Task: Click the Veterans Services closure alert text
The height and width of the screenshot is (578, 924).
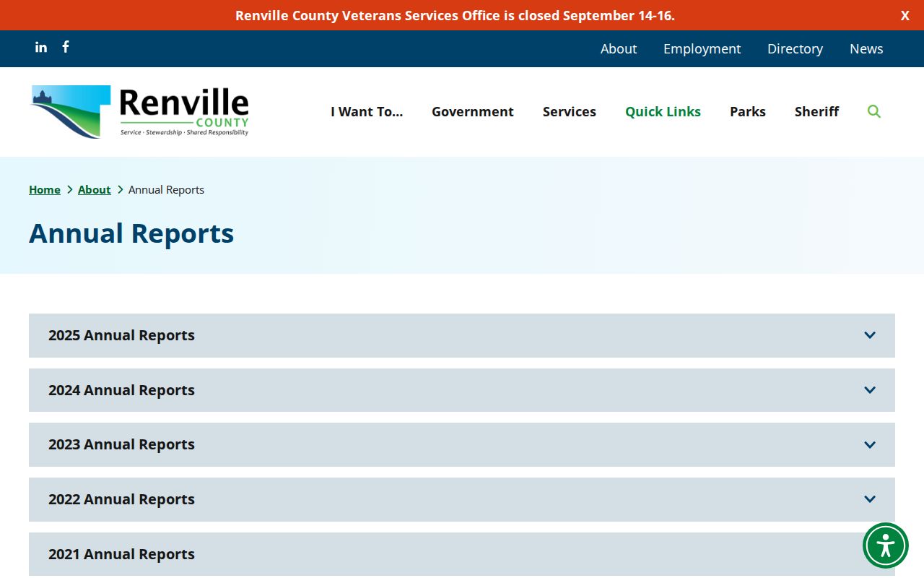Action: click(455, 15)
